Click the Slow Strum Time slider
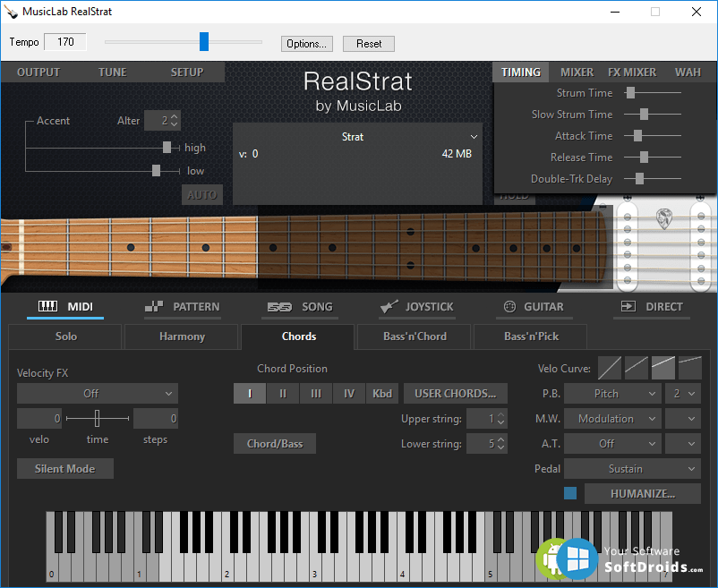 tap(644, 115)
